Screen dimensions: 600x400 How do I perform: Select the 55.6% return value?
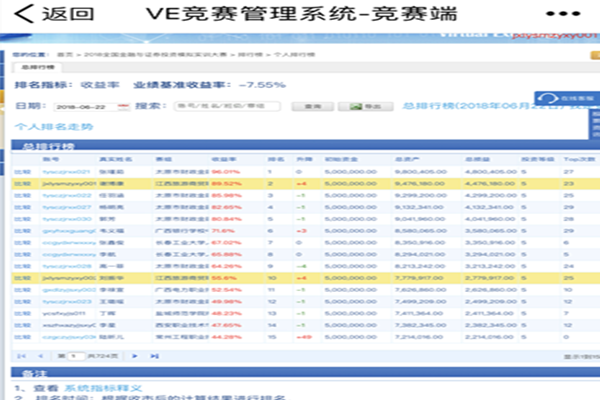pyautogui.click(x=224, y=278)
